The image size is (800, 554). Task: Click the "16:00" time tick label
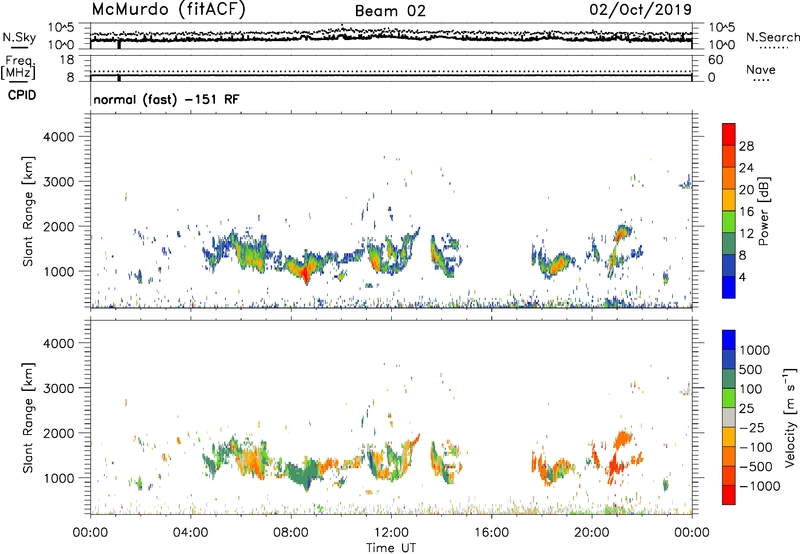point(491,533)
